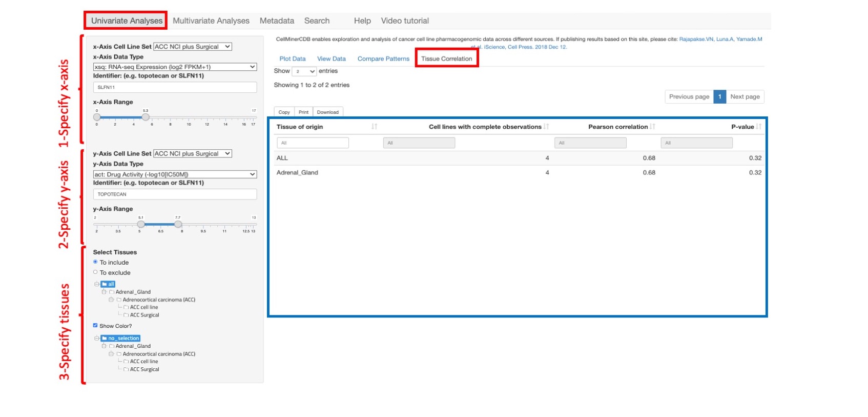The width and height of the screenshot is (868, 417).
Task: Go to Next page of results
Action: coord(745,96)
